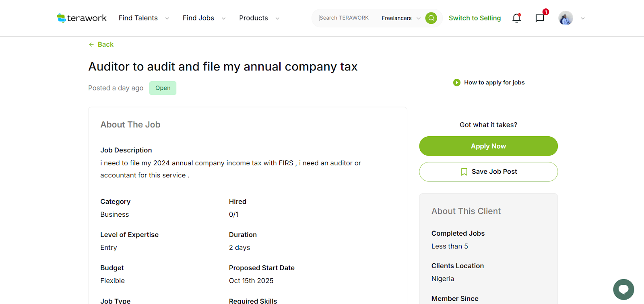Click the Apply Now button
Screen dimensions: 644x304
pos(488,146)
